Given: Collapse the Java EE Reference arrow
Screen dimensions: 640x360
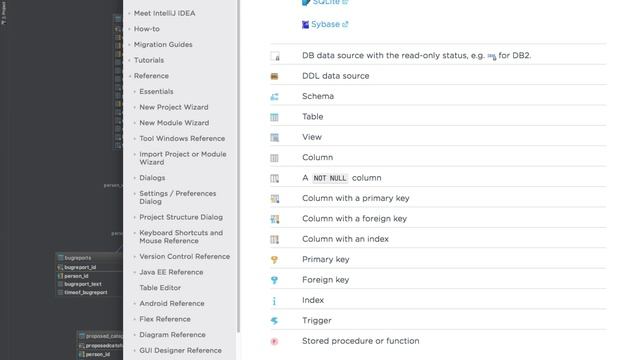Looking at the screenshot, I should (135, 272).
